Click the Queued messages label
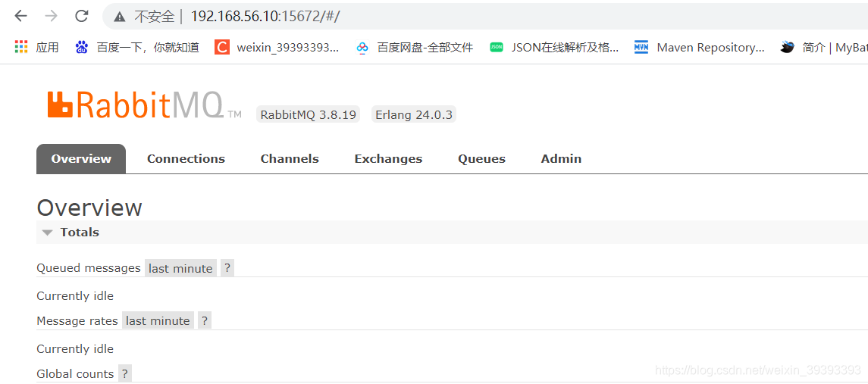This screenshot has width=868, height=384. tap(89, 268)
